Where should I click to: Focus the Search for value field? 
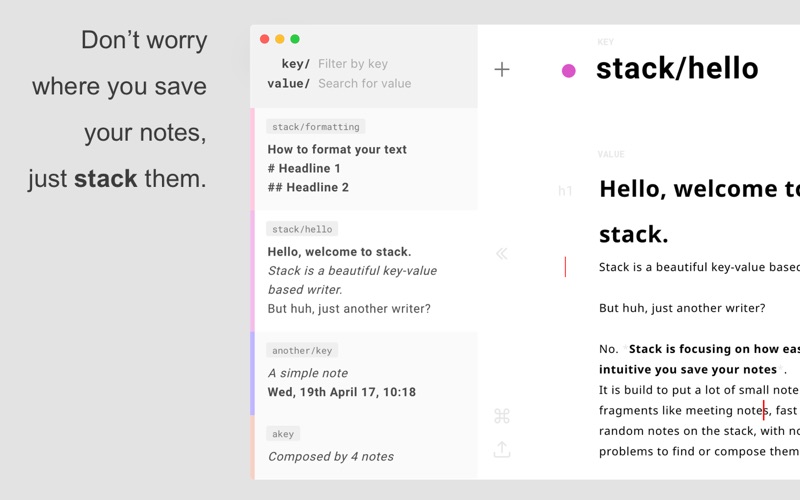pos(364,83)
